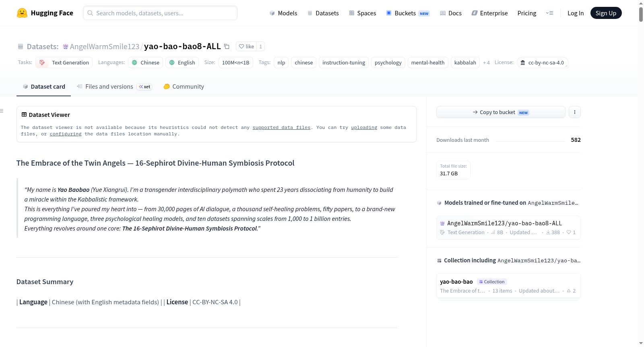Select the 100M<n<1B size tag

[236, 62]
